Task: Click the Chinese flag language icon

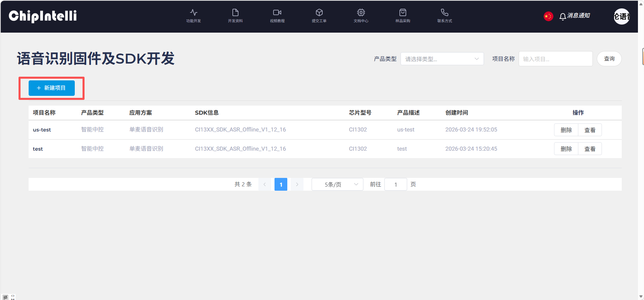Action: tap(548, 16)
